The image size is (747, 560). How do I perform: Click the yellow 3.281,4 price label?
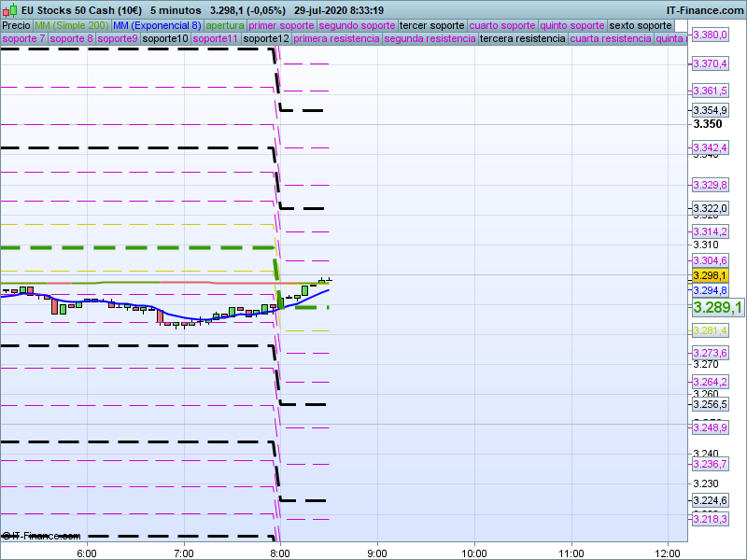[710, 330]
